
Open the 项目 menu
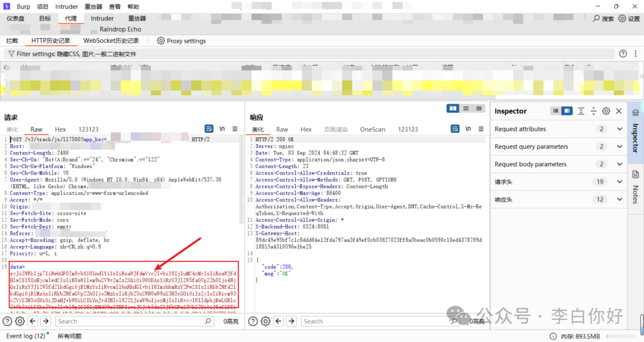pos(42,7)
